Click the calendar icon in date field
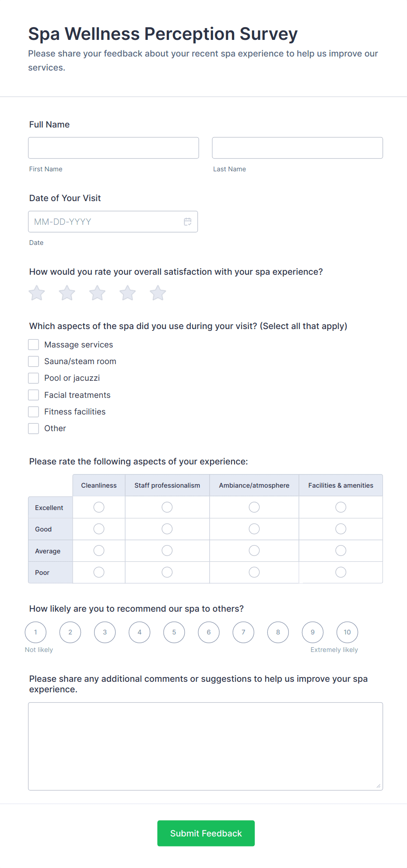Image resolution: width=407 pixels, height=868 pixels. coord(188,222)
